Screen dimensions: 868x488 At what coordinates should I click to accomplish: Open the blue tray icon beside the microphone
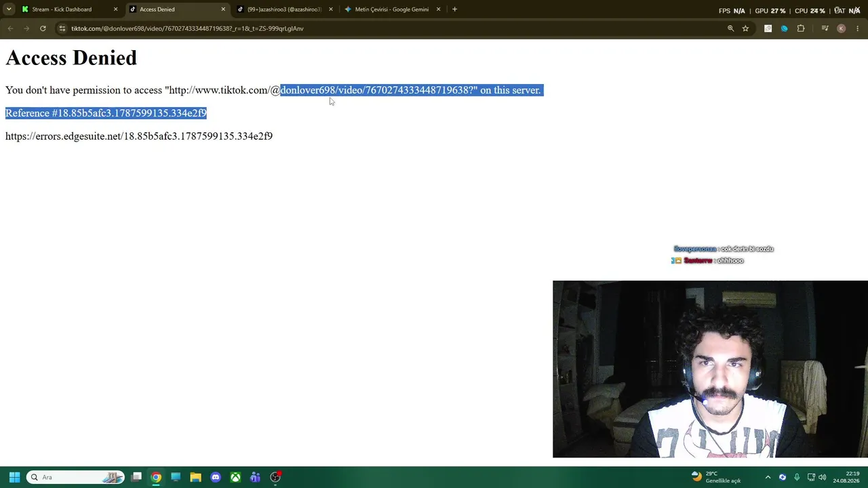783,477
